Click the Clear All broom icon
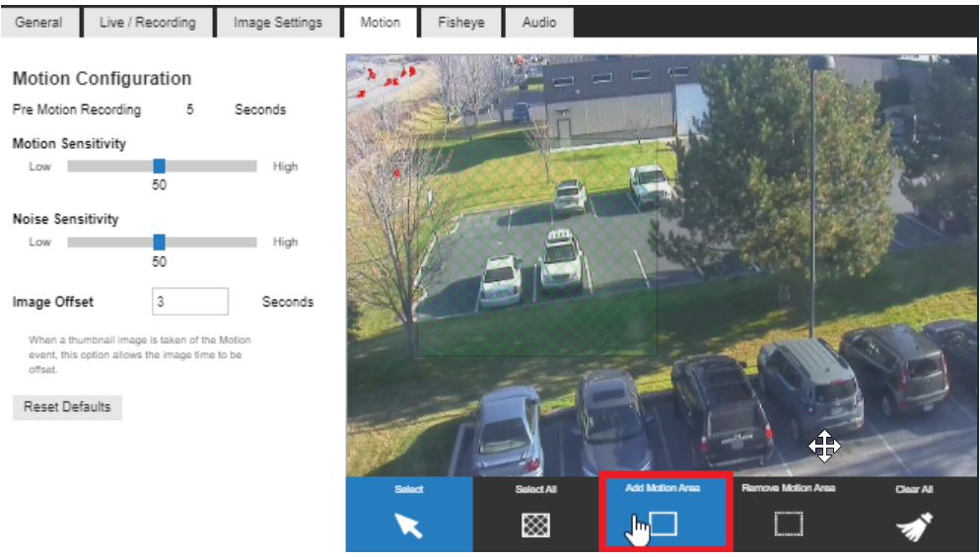 coord(914,527)
